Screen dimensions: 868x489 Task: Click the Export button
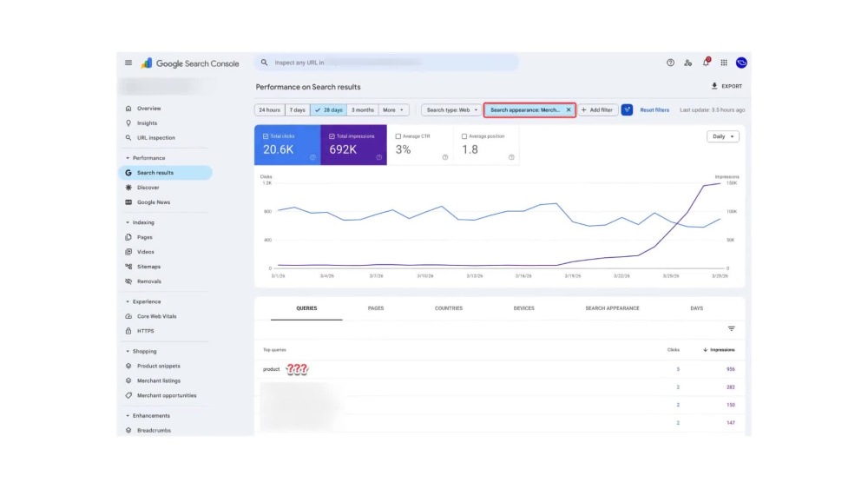click(727, 86)
